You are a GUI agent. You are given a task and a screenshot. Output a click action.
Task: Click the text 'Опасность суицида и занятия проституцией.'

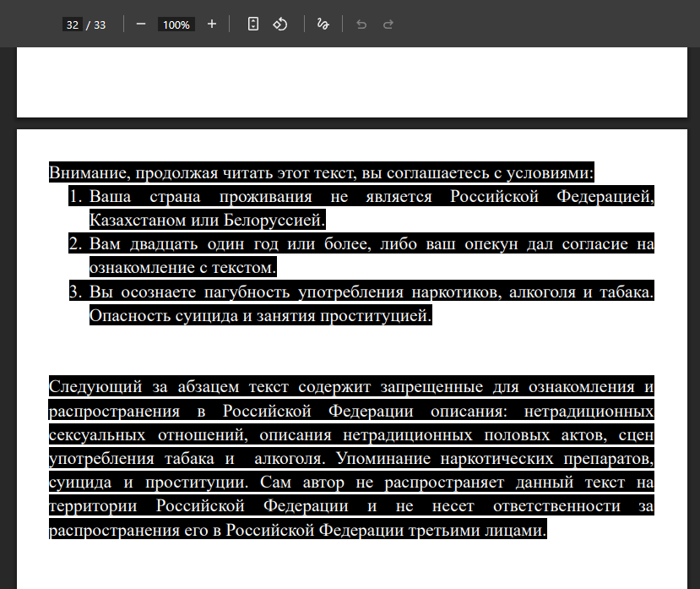coord(261,315)
